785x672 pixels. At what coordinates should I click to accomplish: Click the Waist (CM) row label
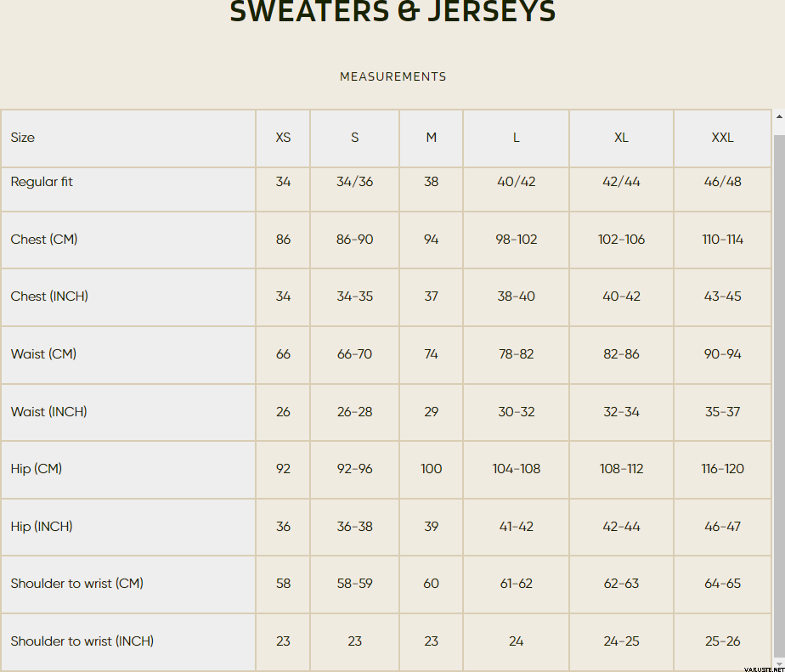point(43,354)
